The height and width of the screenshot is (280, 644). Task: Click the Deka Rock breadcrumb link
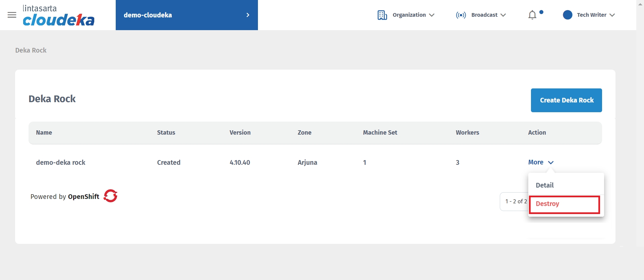coord(31,50)
